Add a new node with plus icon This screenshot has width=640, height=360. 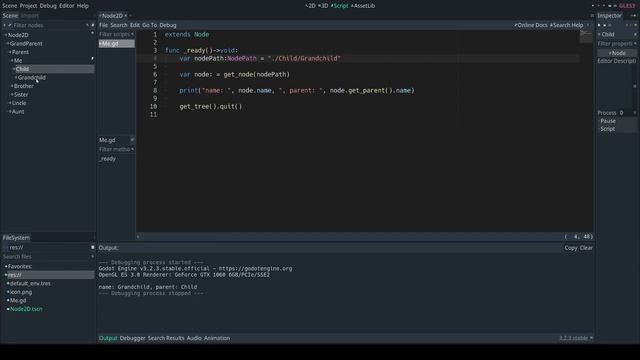[4, 25]
